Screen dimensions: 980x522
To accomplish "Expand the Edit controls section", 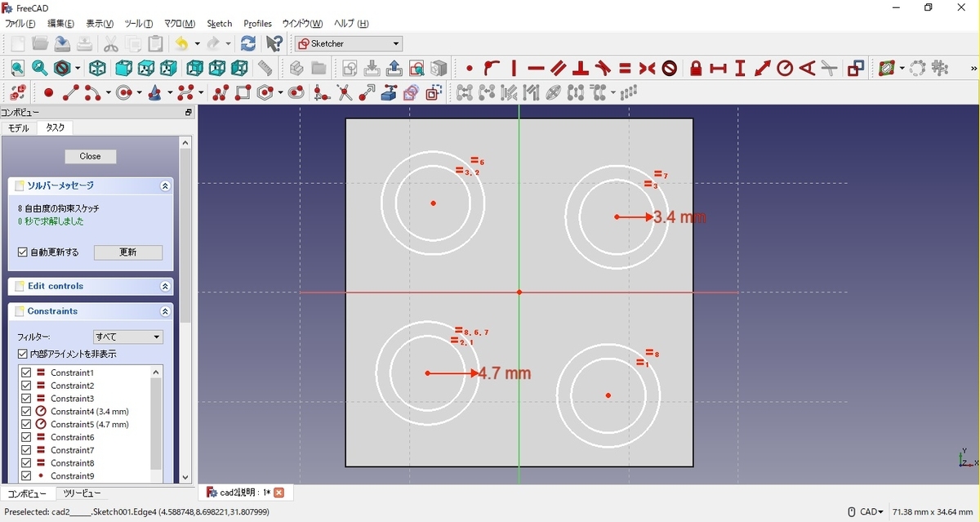I will 165,287.
